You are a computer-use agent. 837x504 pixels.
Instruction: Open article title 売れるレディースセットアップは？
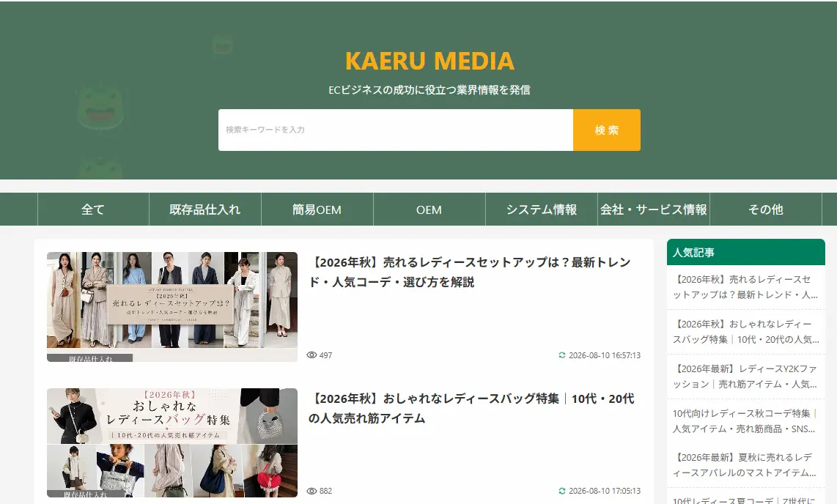coord(471,272)
